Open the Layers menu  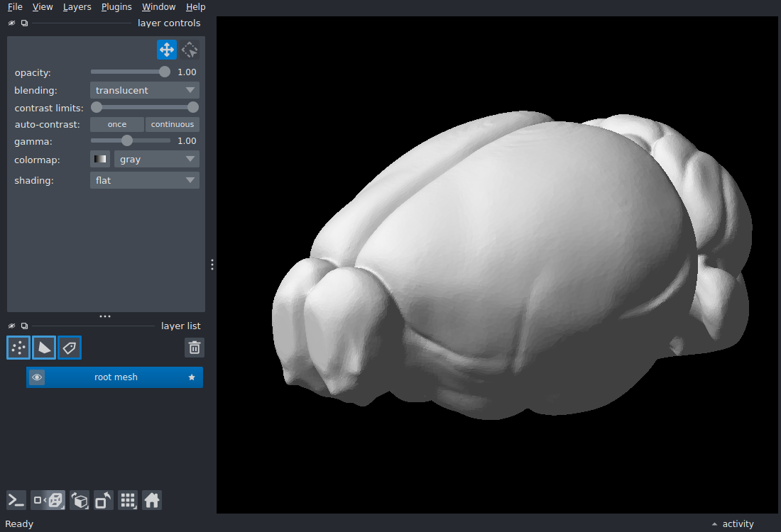click(x=77, y=7)
